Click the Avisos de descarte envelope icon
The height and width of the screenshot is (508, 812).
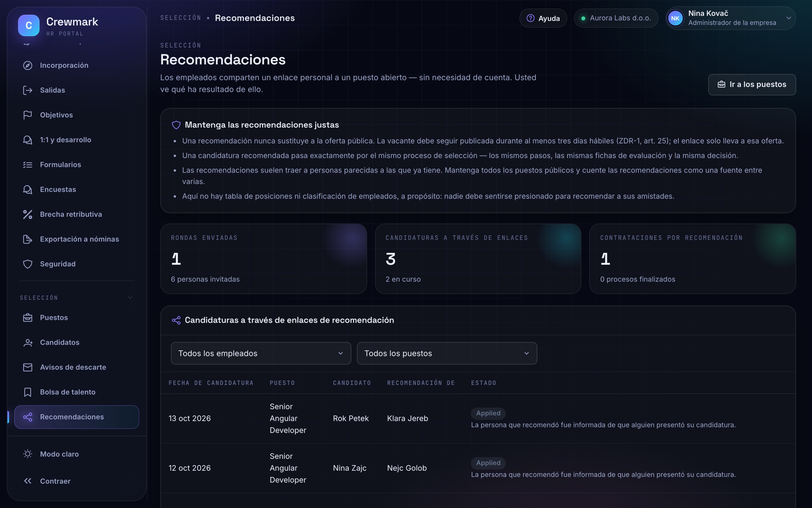[x=27, y=367]
